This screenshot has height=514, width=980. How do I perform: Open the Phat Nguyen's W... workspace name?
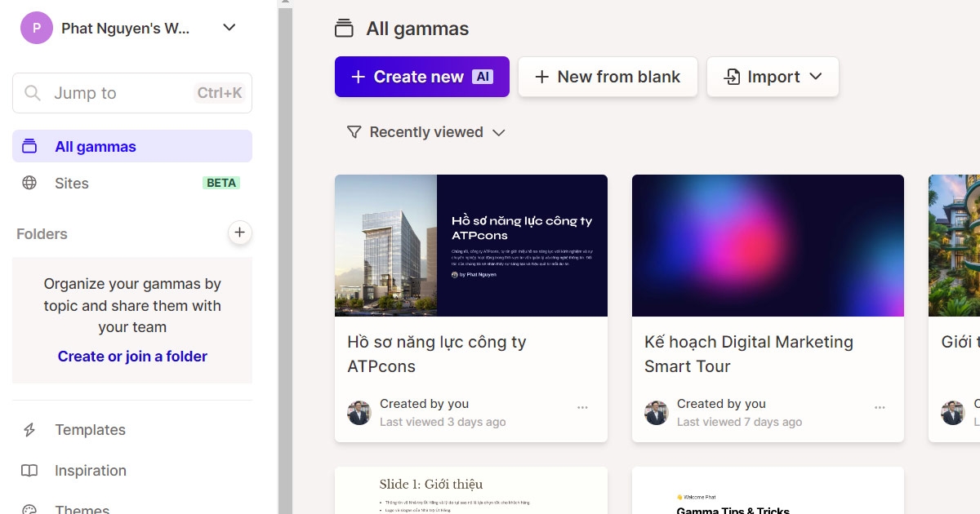[126, 29]
